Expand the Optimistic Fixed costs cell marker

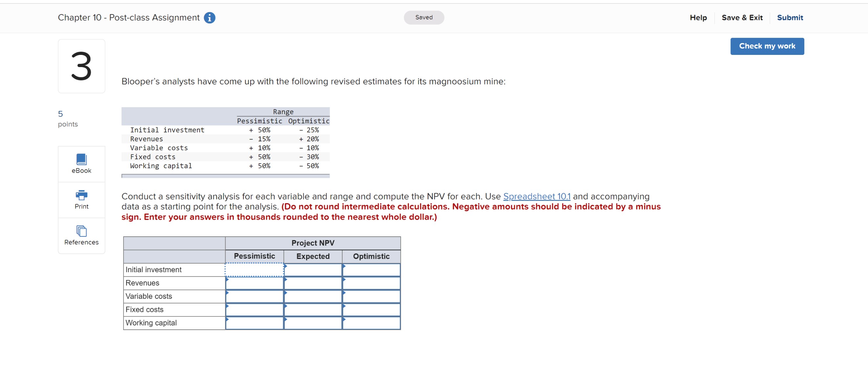[x=344, y=307]
